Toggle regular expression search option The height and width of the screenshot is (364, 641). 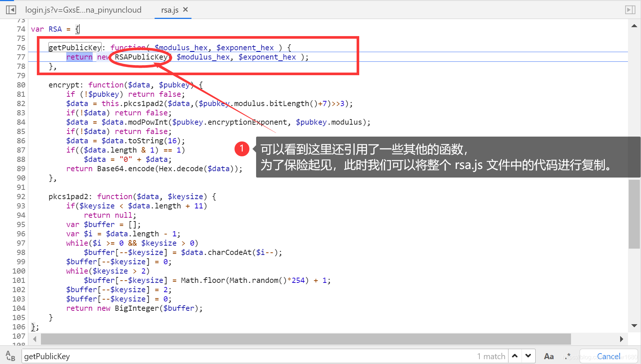click(x=567, y=357)
